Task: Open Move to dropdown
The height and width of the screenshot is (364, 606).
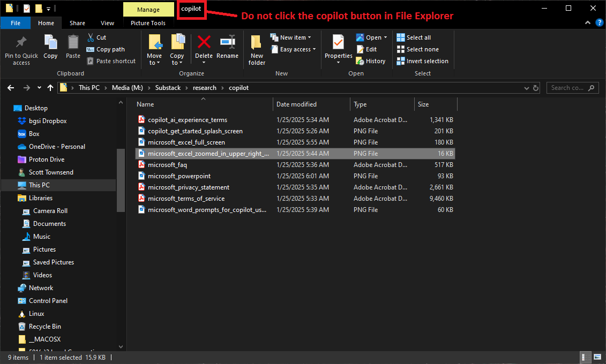Action: point(154,50)
